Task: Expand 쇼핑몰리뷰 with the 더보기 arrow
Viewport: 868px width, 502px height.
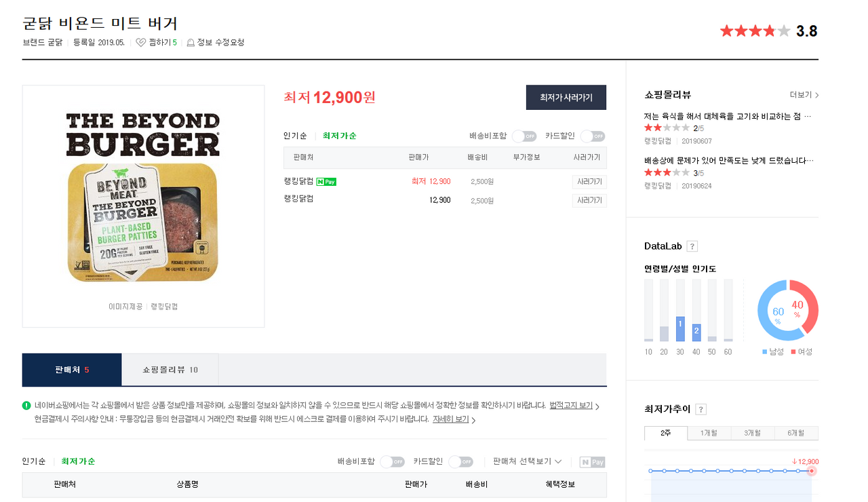Action: 804,95
